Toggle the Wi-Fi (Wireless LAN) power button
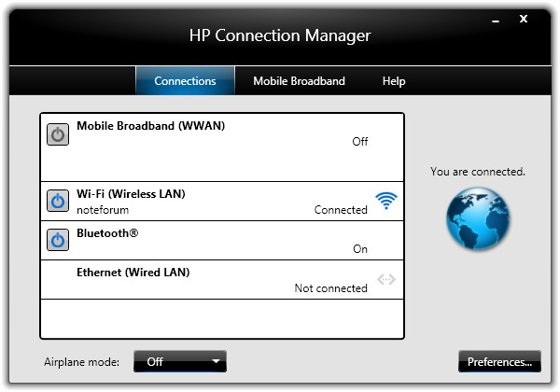The height and width of the screenshot is (392, 560). click(58, 201)
